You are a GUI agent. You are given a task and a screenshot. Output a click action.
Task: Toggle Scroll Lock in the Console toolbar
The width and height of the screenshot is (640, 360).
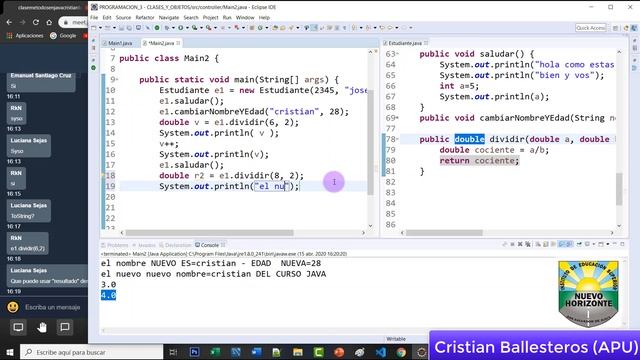click(545, 244)
